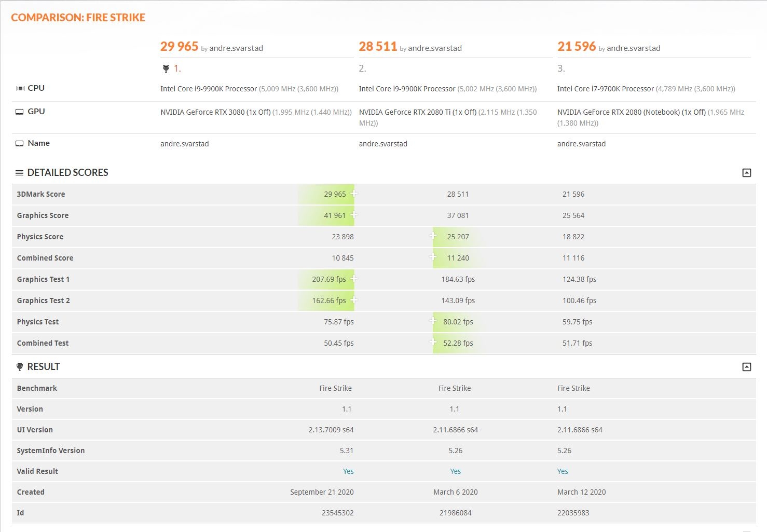Select the i7-9700K Processor text

coord(606,89)
